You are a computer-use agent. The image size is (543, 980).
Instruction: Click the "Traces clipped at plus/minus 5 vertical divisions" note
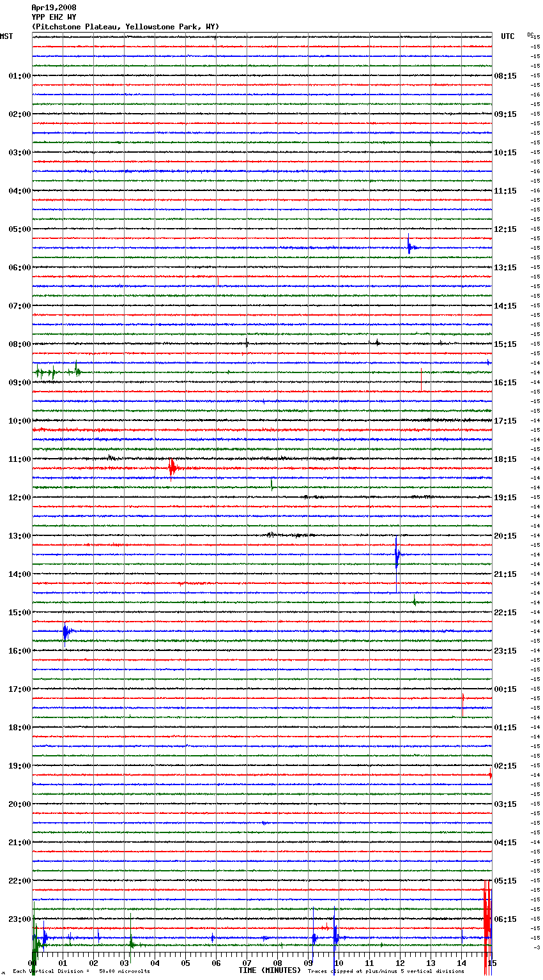coord(386,972)
